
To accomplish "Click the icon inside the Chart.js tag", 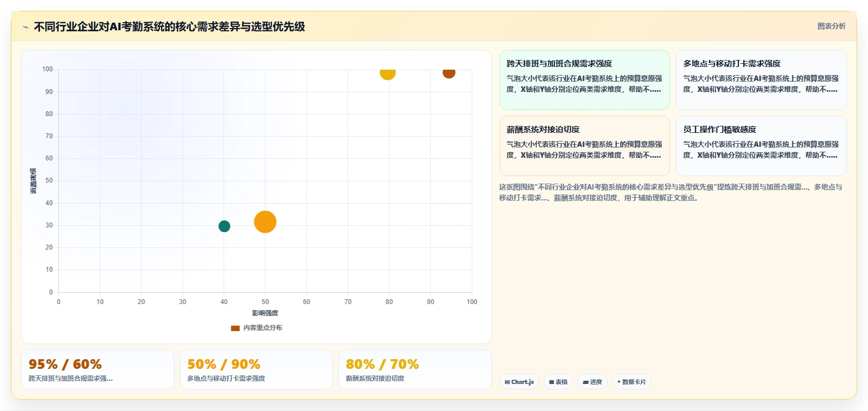I will coord(507,382).
